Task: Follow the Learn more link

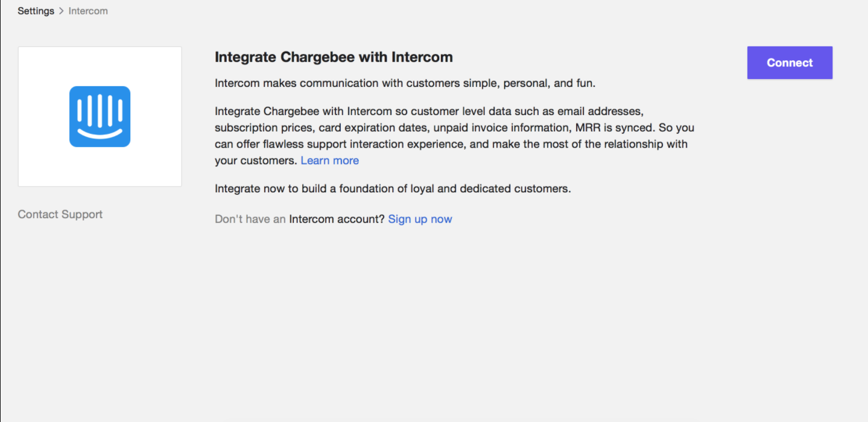Action: click(330, 160)
